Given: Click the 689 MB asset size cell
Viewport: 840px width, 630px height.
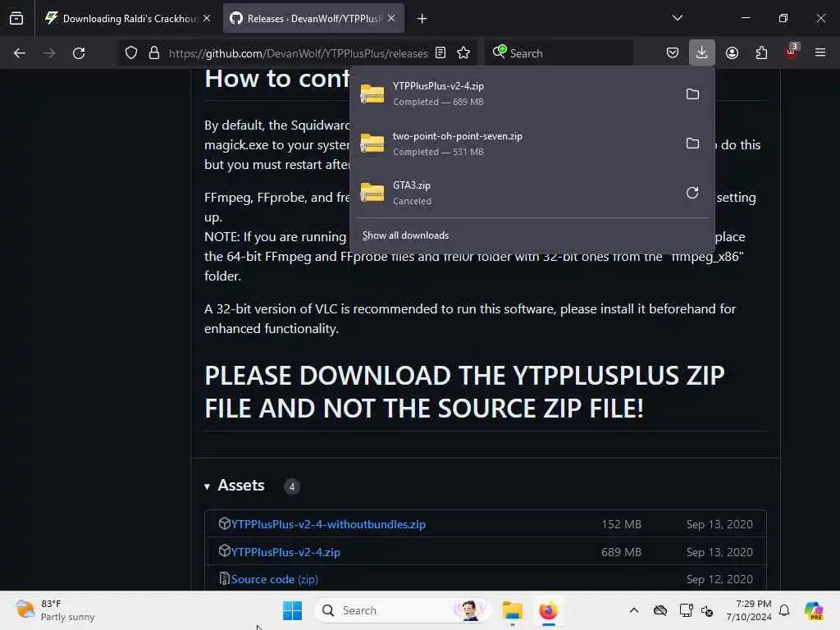Looking at the screenshot, I should click(x=621, y=552).
